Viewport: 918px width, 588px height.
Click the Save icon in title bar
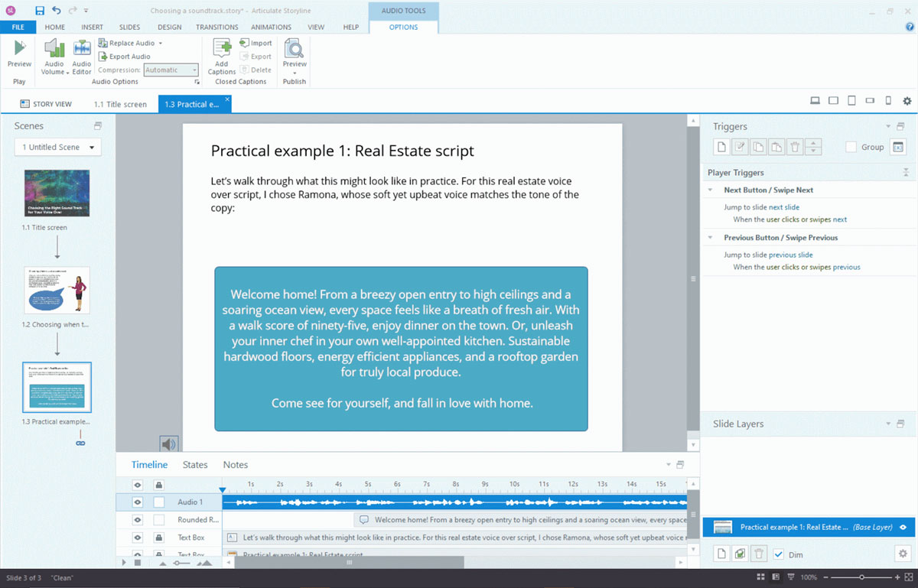coord(40,11)
